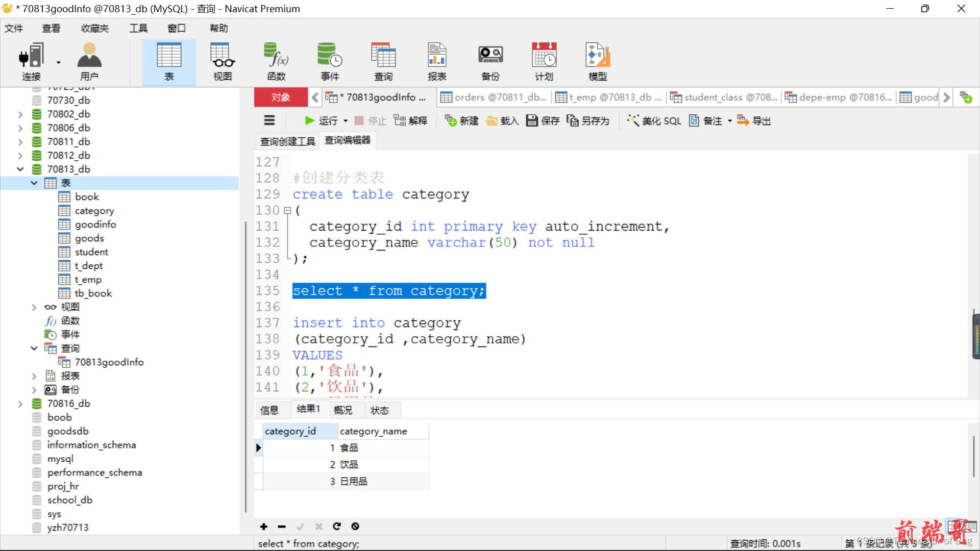Open the Connection tool in main toolbar
Screen dimensions: 980x551
(31, 62)
